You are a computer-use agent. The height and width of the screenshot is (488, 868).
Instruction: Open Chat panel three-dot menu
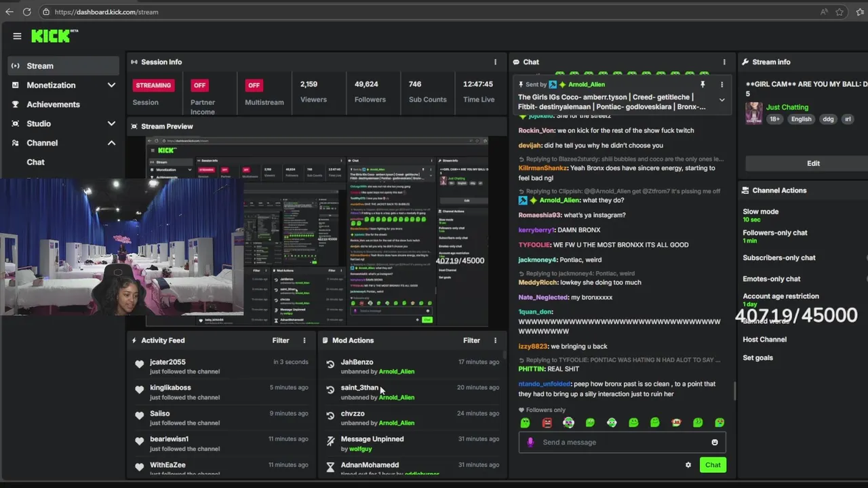tap(724, 62)
